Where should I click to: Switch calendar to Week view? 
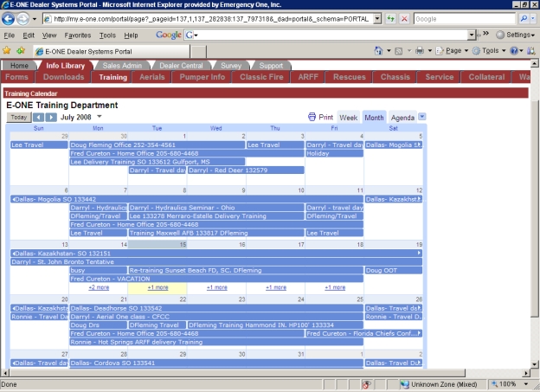348,118
